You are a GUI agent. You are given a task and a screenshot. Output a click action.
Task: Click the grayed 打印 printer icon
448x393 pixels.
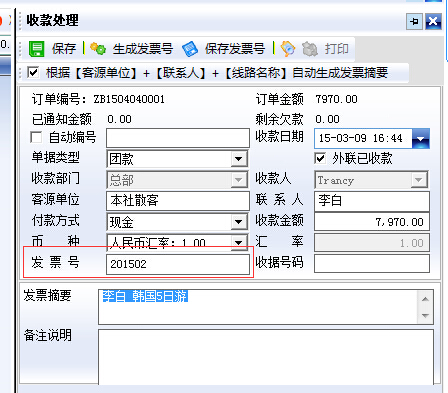310,49
